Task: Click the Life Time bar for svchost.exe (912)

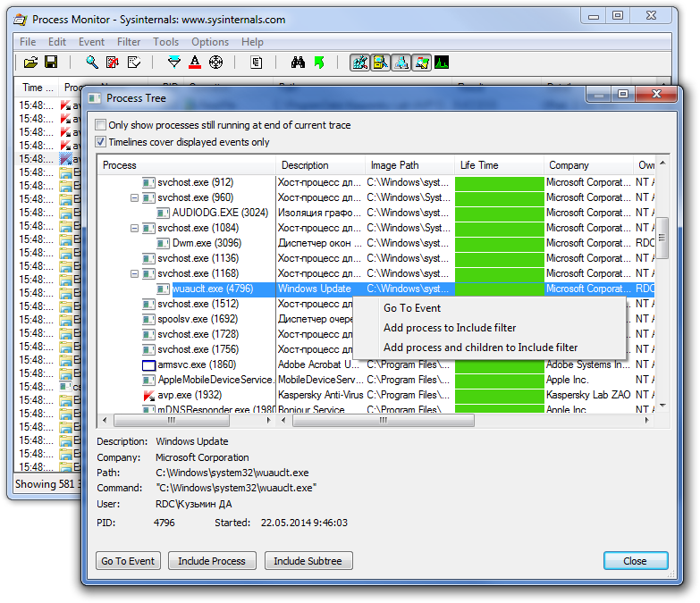Action: (500, 182)
